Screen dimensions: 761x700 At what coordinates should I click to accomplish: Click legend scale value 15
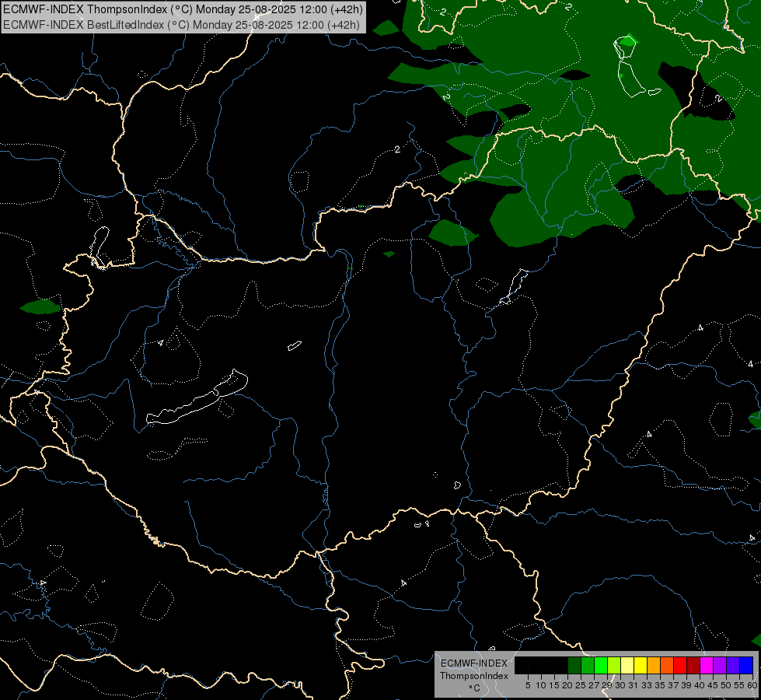point(554,685)
